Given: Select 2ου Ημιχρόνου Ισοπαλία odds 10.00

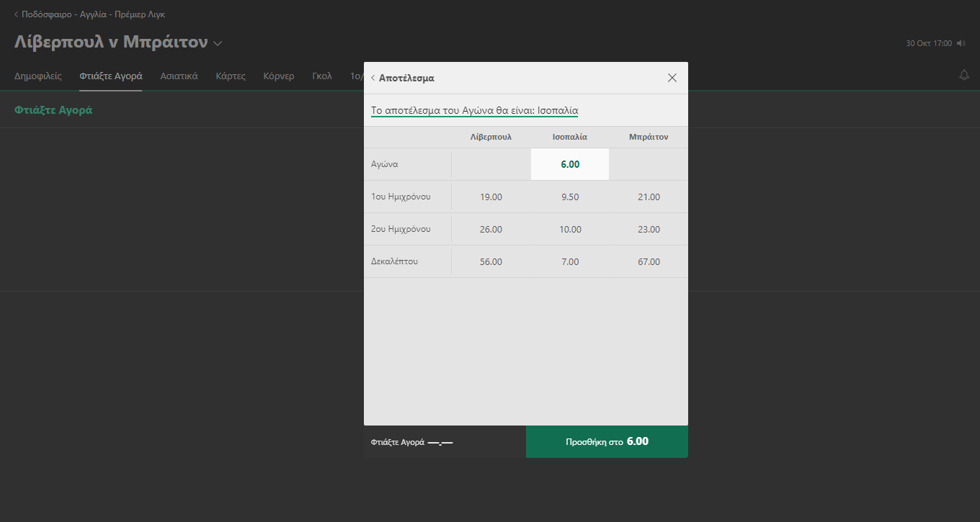Looking at the screenshot, I should point(570,229).
